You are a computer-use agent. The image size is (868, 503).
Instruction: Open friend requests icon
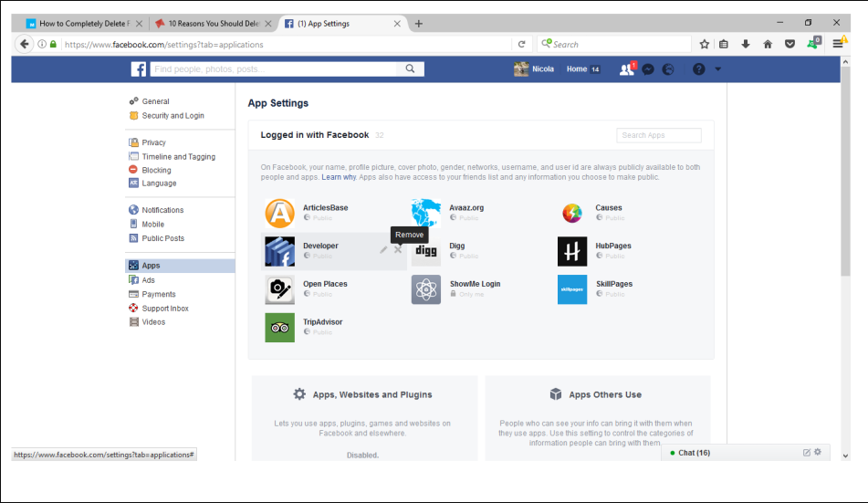point(627,69)
